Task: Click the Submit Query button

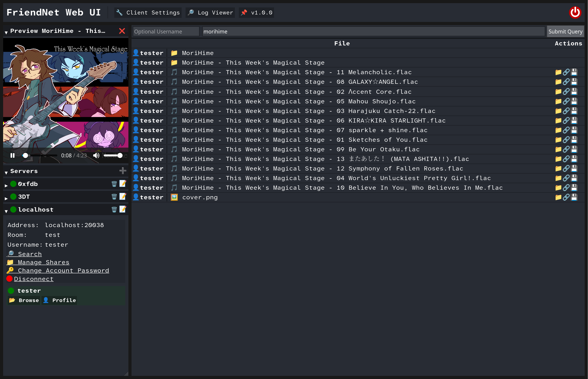Action: pos(565,31)
